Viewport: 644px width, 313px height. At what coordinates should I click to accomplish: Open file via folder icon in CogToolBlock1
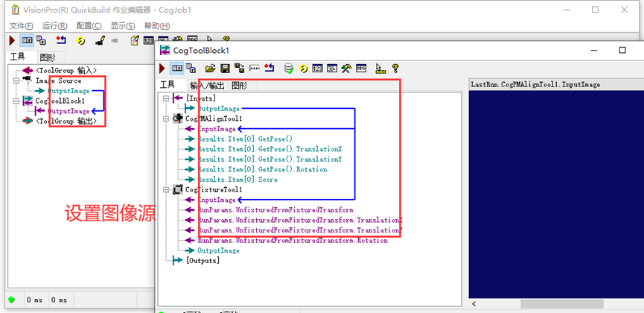pyautogui.click(x=210, y=69)
